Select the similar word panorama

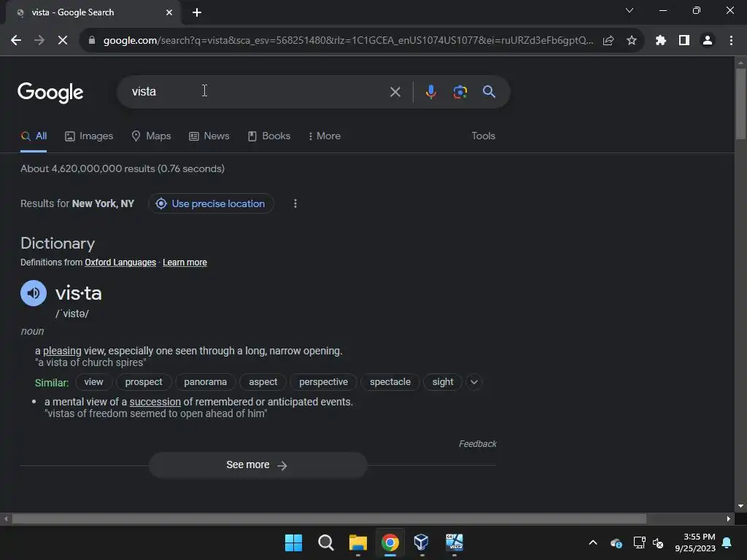coord(205,382)
